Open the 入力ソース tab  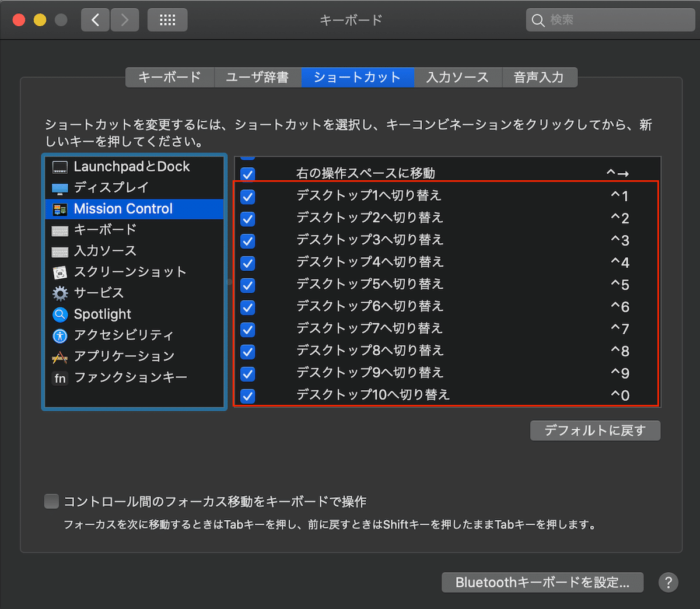[458, 77]
